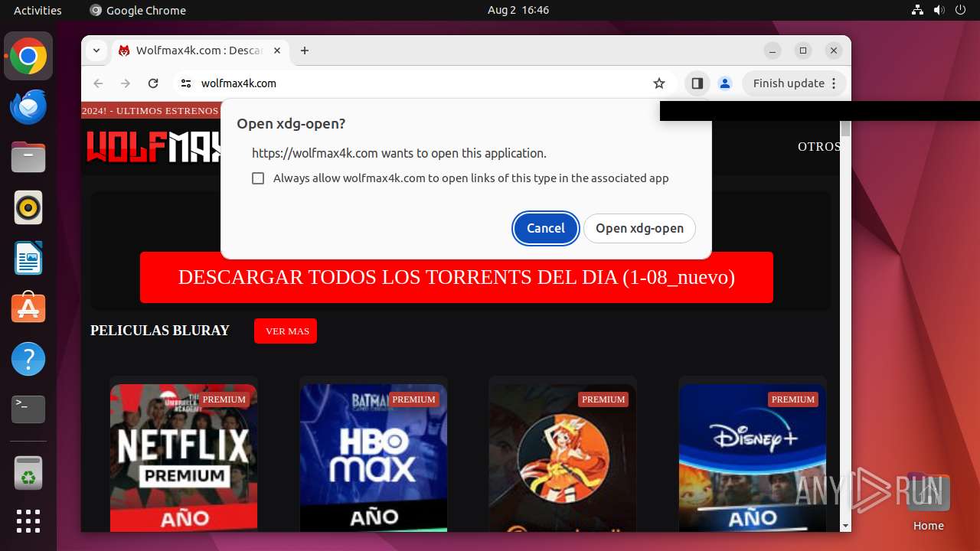The width and height of the screenshot is (980, 551).
Task: Open the Trash from the dock
Action: coord(28,473)
